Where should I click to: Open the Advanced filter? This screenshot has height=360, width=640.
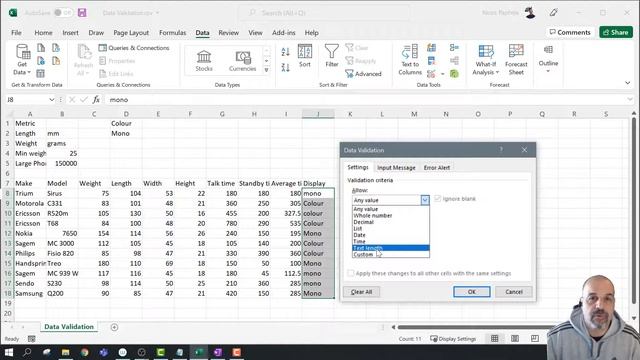point(363,74)
